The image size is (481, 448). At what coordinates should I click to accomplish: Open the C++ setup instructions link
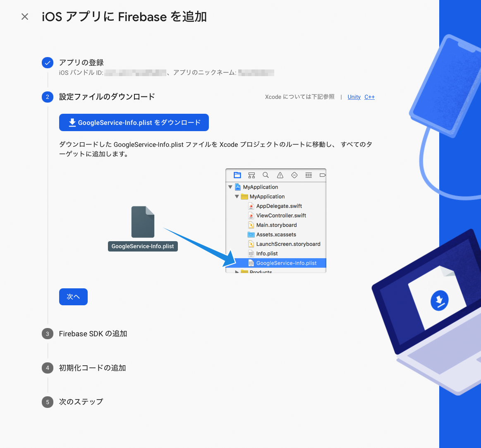[x=369, y=97]
